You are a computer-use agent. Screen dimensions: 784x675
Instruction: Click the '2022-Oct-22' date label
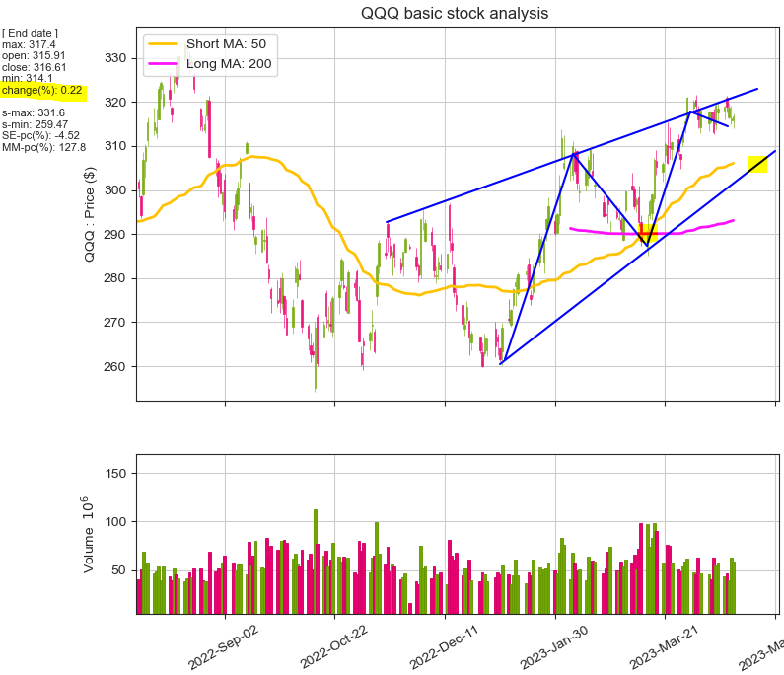(x=334, y=647)
